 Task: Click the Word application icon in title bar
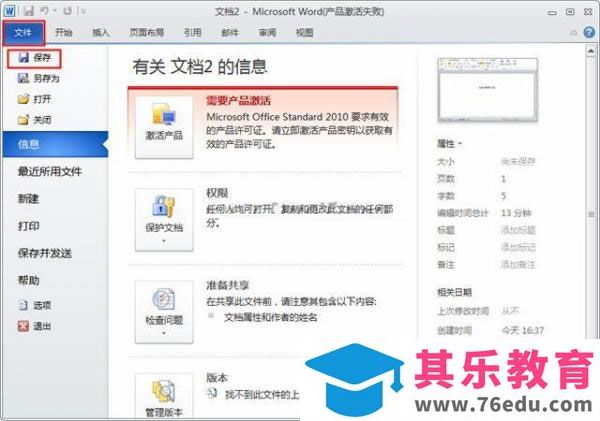coord(9,10)
